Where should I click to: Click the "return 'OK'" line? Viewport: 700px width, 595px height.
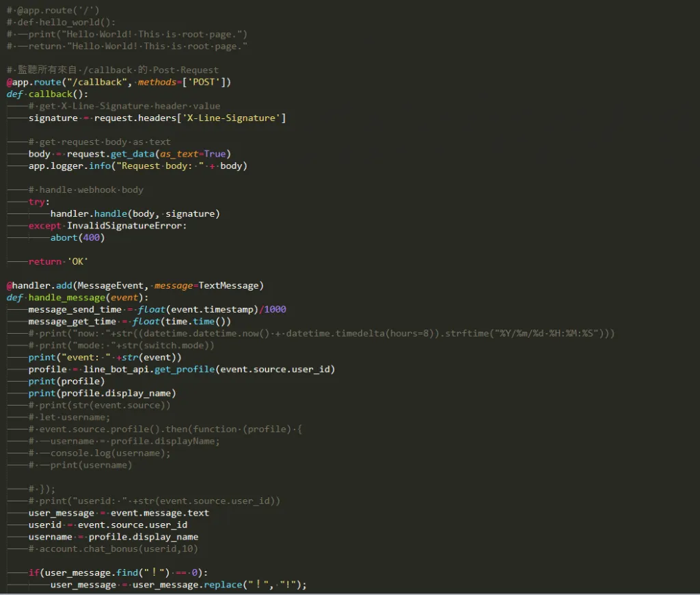point(58,262)
